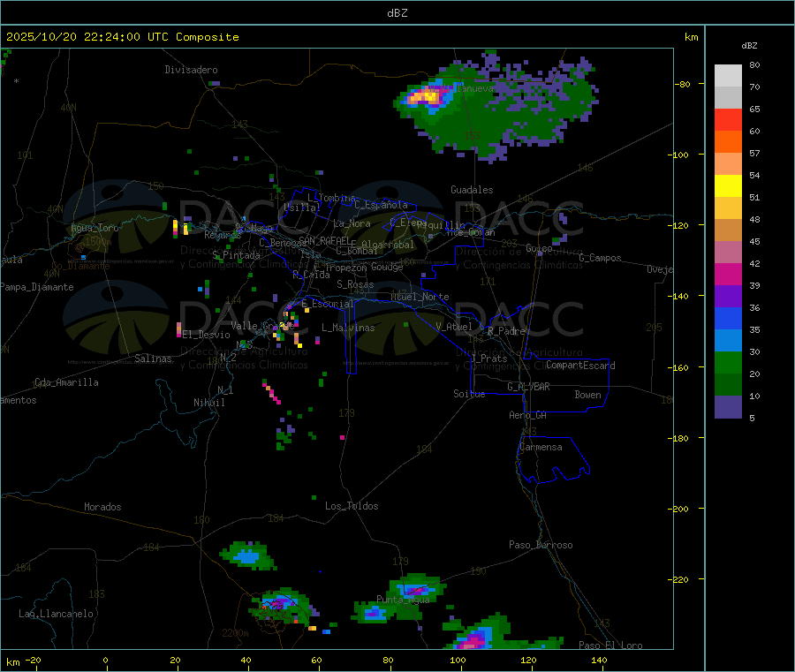Click the 'G_Campos' map label

click(600, 258)
